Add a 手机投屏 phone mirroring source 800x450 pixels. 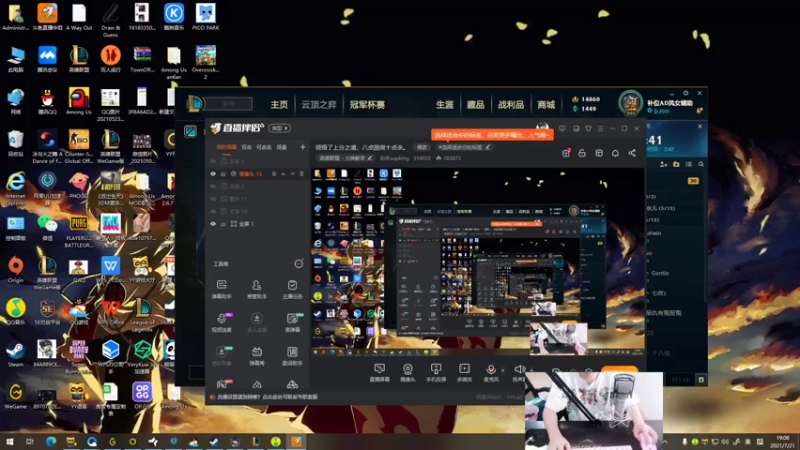tap(436, 372)
